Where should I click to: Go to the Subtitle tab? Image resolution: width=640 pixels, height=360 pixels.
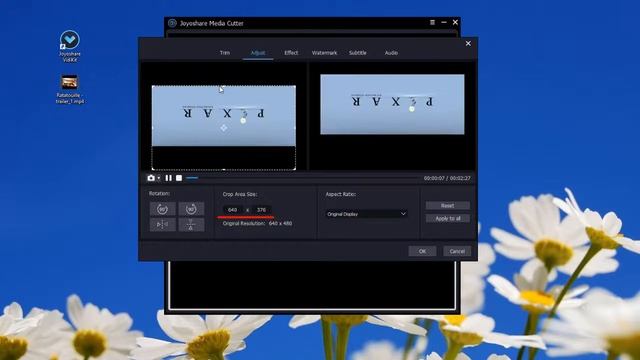pos(358,53)
